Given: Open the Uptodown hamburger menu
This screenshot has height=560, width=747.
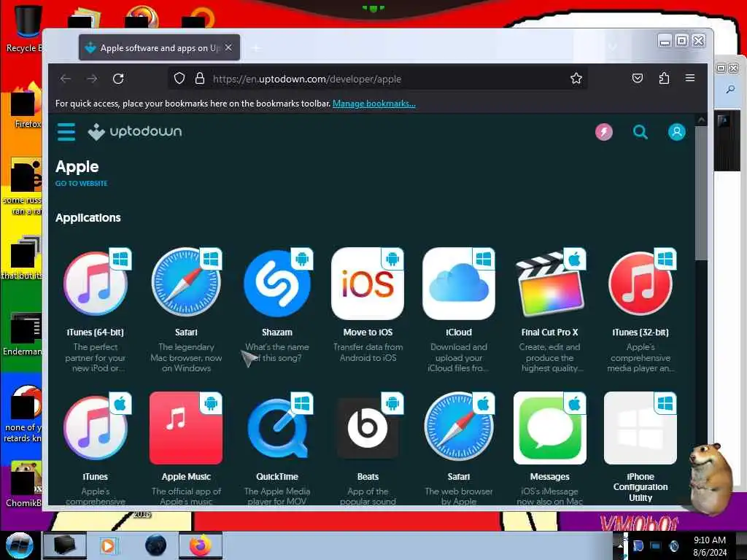Looking at the screenshot, I should pyautogui.click(x=66, y=132).
